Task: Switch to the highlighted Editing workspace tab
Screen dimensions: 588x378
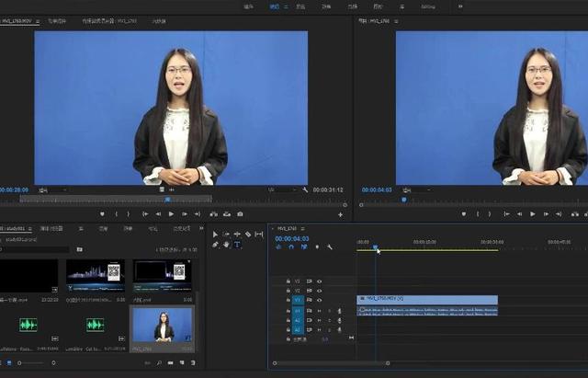Action: click(x=274, y=6)
